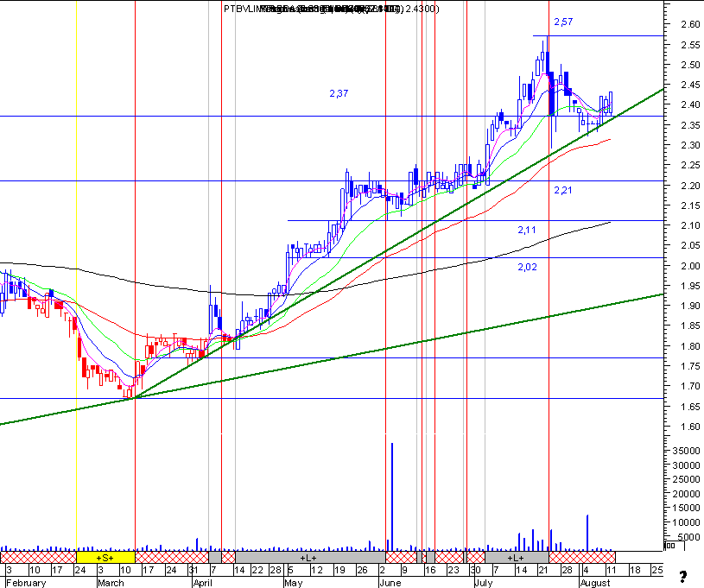Screen dimensions: 704x588
Task: Click the 2,02 support level label
Action: tap(527, 267)
